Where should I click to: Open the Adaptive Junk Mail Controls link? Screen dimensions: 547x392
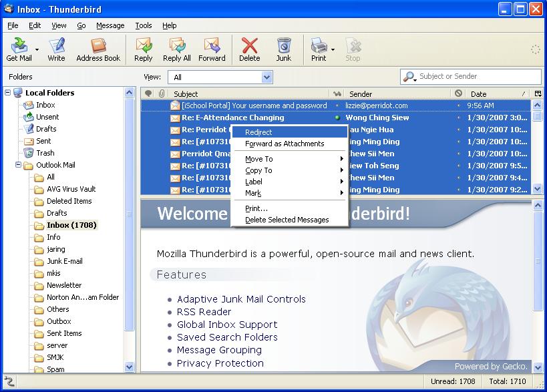tap(241, 299)
